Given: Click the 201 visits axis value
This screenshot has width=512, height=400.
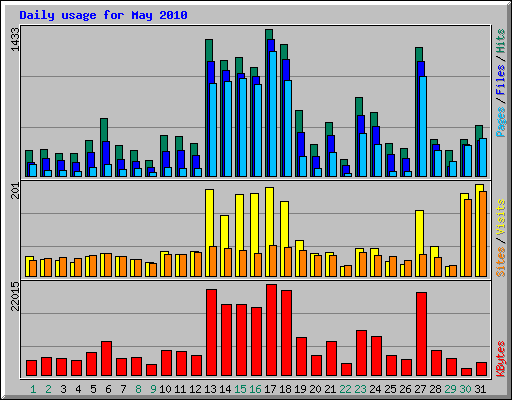Looking at the screenshot, I should (15, 191).
